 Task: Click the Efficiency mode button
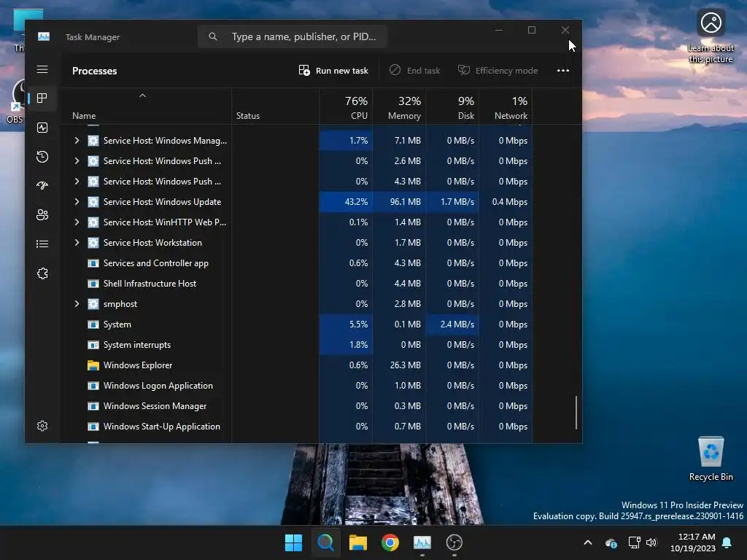(498, 71)
